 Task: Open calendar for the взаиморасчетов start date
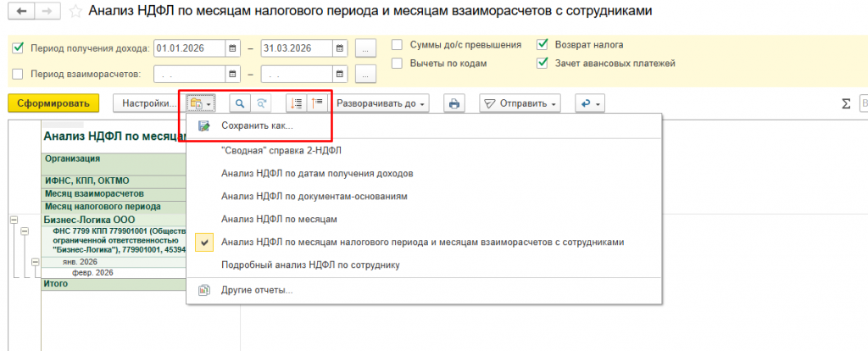(232, 74)
